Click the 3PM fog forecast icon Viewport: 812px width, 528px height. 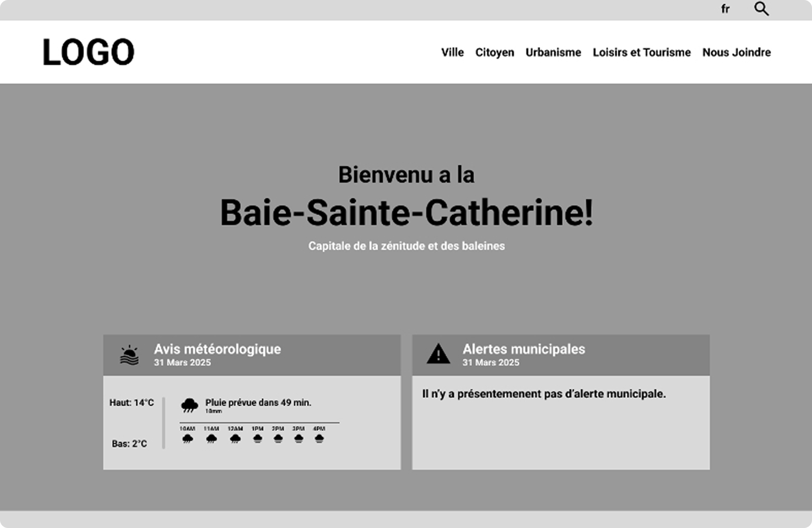[x=298, y=439]
